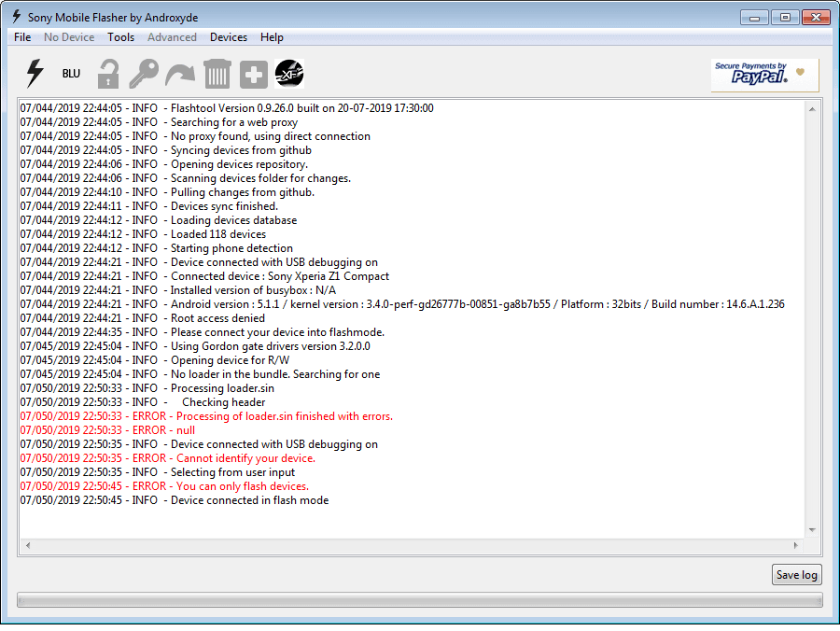
Task: Open the XperiFirm (XF) downloader icon
Action: [x=289, y=74]
